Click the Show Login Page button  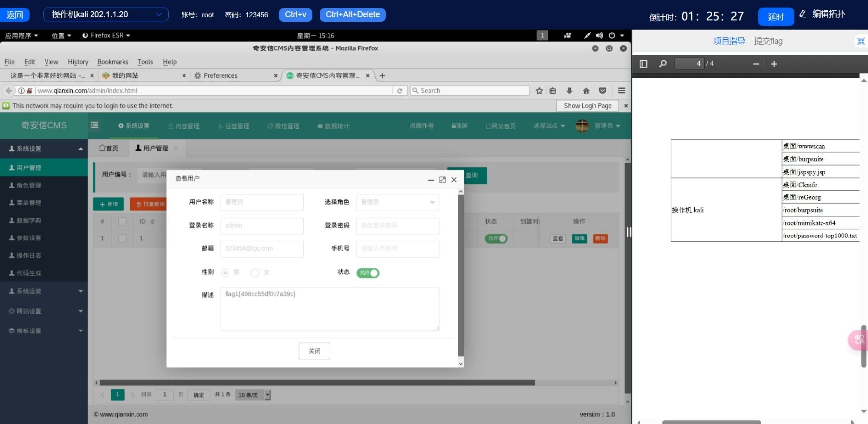[588, 106]
